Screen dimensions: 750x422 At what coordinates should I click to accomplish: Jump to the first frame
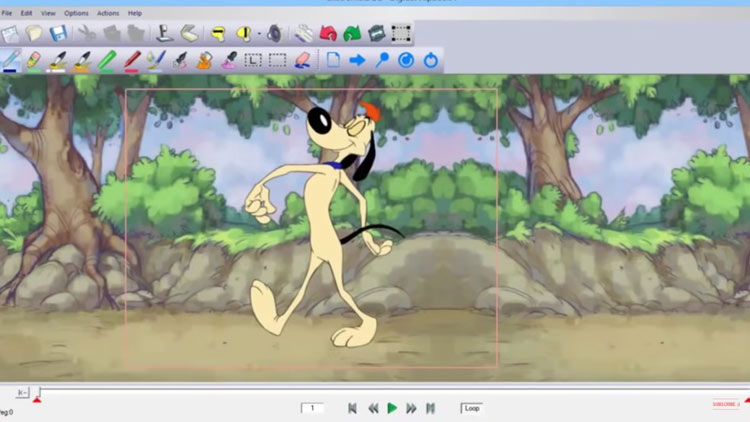353,408
